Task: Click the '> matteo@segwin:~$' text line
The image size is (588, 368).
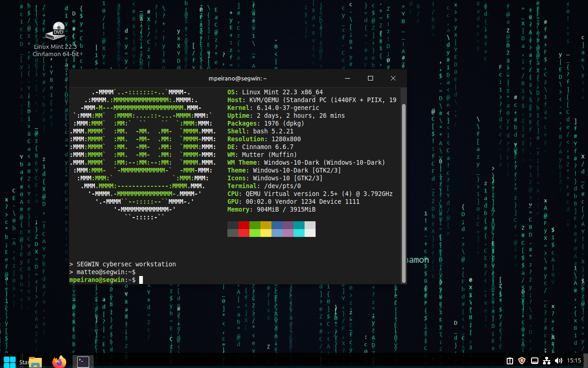Action: 102,272
